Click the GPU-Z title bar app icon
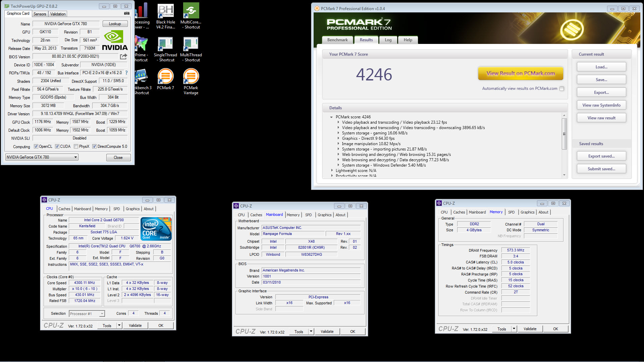 (7, 6)
